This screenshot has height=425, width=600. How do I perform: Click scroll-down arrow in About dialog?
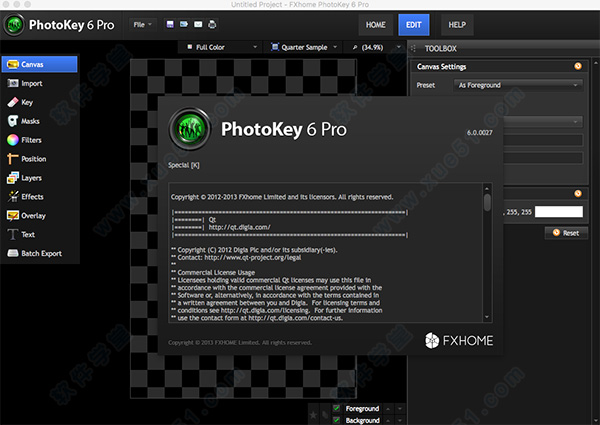coord(487,317)
